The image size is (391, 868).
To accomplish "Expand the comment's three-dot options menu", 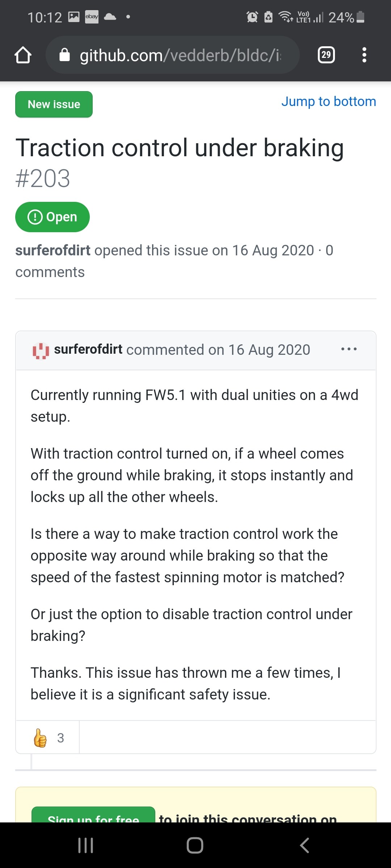I will (x=349, y=349).
